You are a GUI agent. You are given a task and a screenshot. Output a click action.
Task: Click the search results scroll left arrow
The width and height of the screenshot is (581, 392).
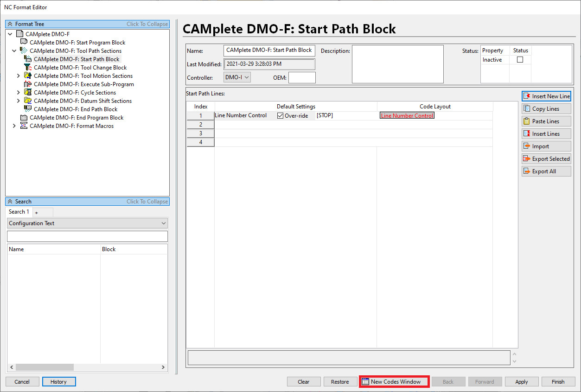[x=11, y=367]
